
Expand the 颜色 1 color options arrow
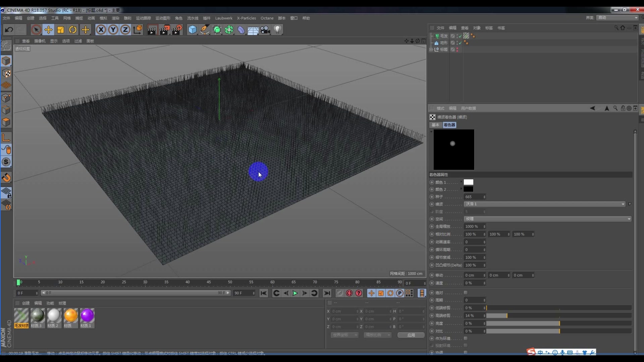click(x=461, y=182)
